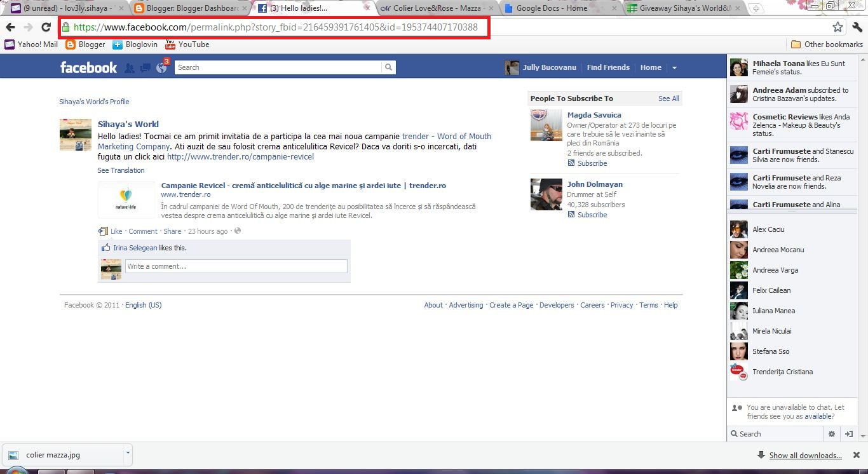Click Show all downloads
This screenshot has height=474, width=868.
805,456
